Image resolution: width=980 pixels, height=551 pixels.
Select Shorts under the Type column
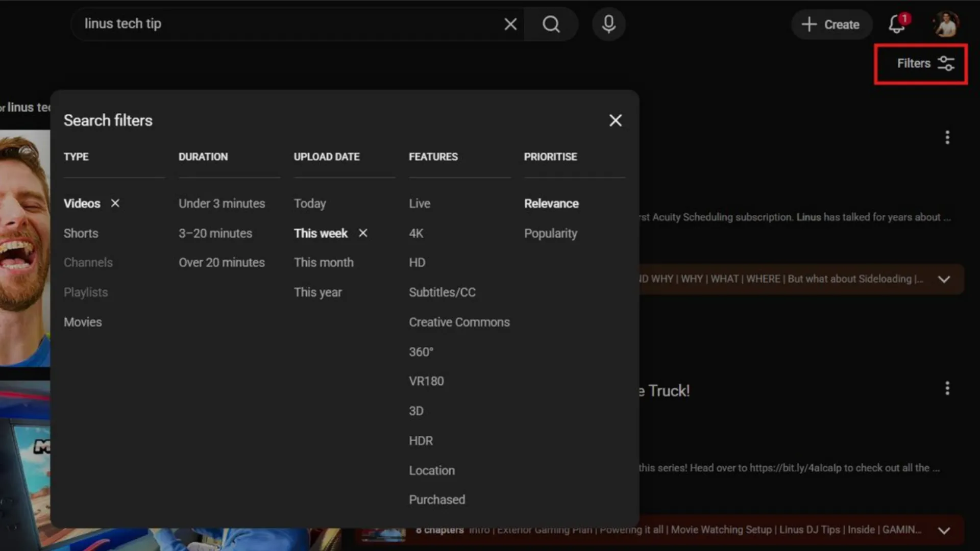(x=81, y=233)
